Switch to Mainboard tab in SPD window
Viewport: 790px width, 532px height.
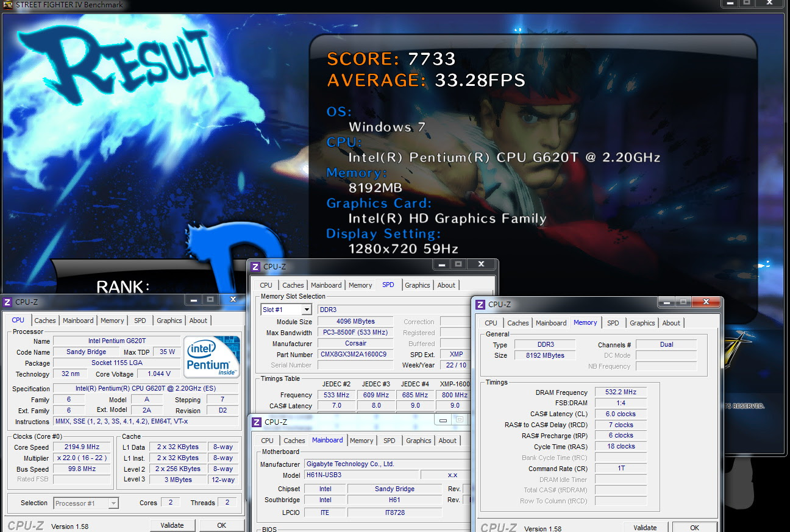point(326,285)
